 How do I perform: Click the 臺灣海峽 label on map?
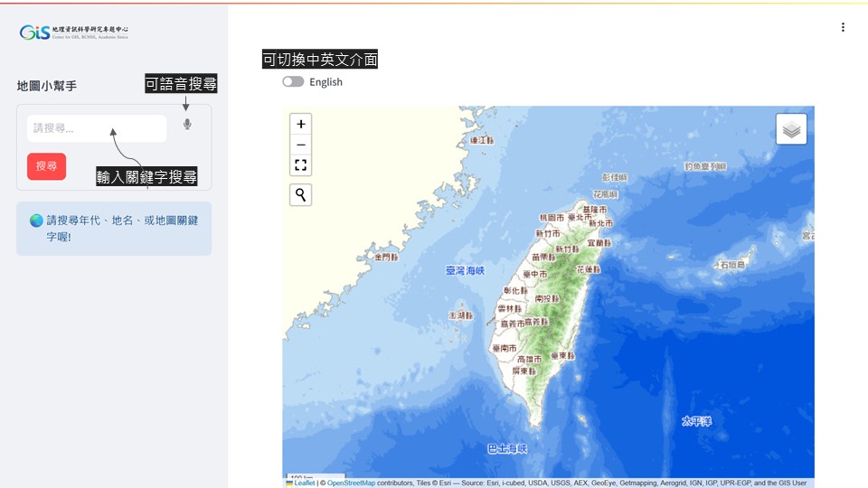click(465, 270)
